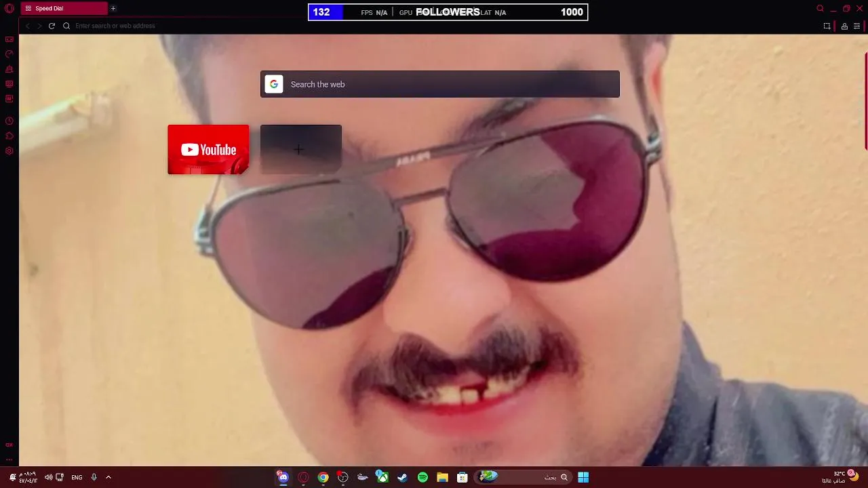The image size is (868, 488).
Task: Reload the current page
Action: [x=52, y=26]
